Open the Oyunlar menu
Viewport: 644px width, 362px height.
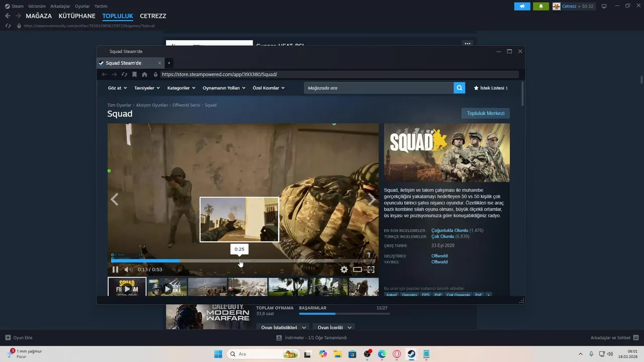pyautogui.click(x=83, y=6)
